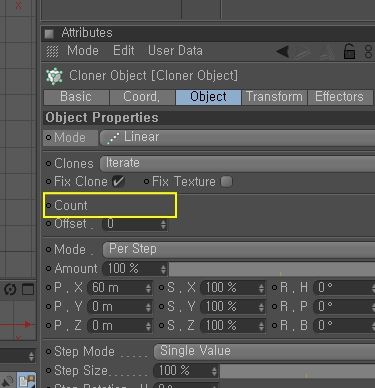This screenshot has width=375, height=388.
Task: Click the stepper arrows under the viewport at left
Action: pyautogui.click(x=31, y=356)
